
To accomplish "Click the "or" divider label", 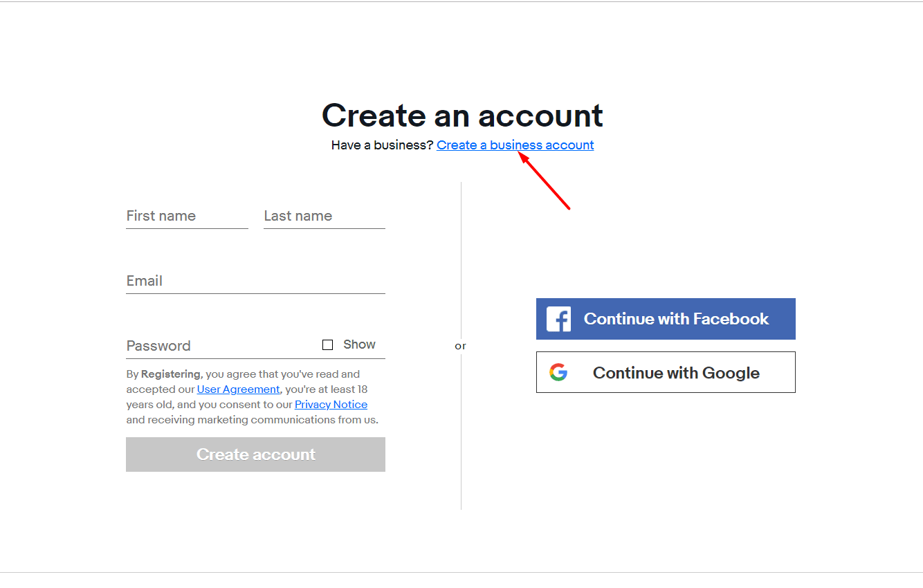I will tap(461, 346).
